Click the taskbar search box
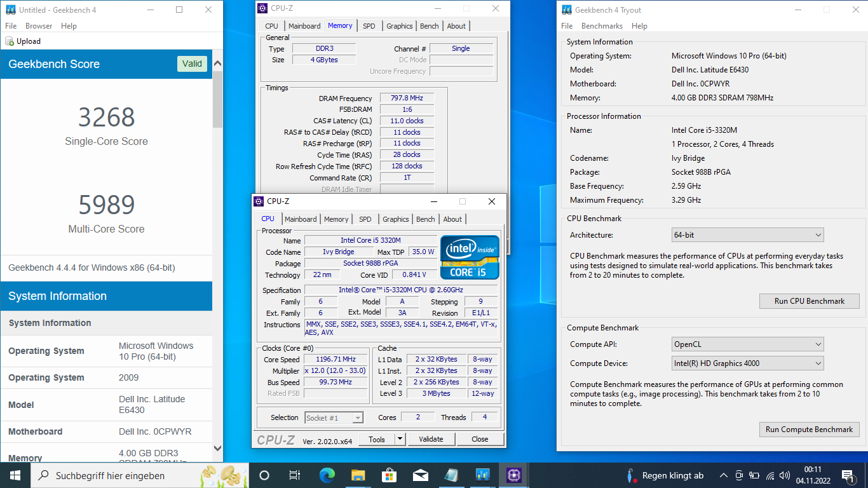This screenshot has height=488, width=868. click(x=141, y=475)
